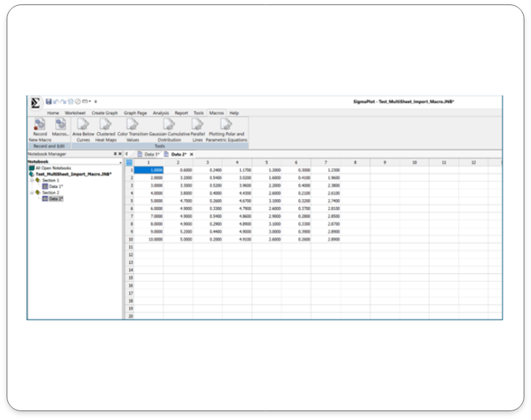Click the SigmaPlot application logo button
Screen dimensions: 531x420
(x=35, y=102)
